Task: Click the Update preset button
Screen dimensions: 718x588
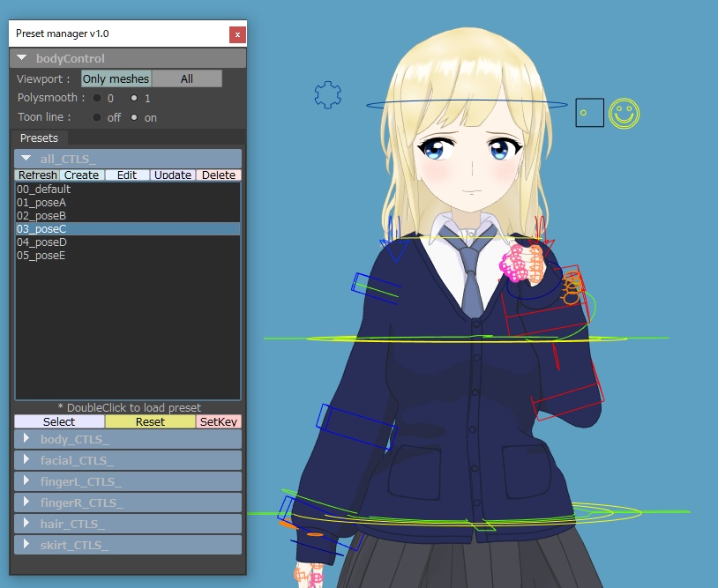Action: click(173, 175)
